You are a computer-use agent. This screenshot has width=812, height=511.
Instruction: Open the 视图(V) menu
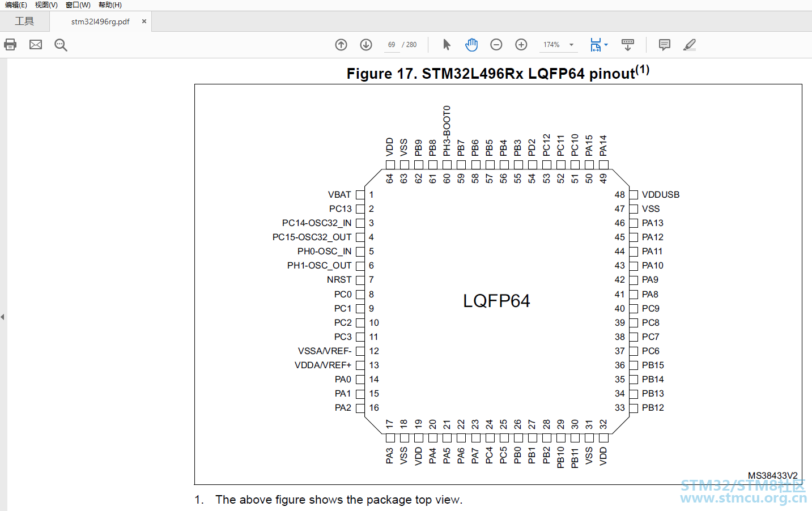[46, 5]
